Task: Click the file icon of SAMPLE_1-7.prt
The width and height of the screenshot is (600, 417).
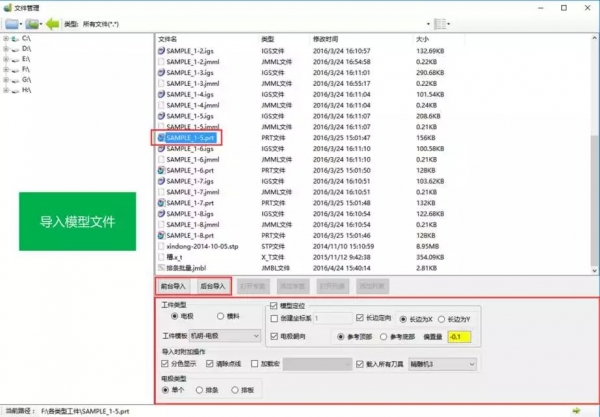Action: coord(161,203)
